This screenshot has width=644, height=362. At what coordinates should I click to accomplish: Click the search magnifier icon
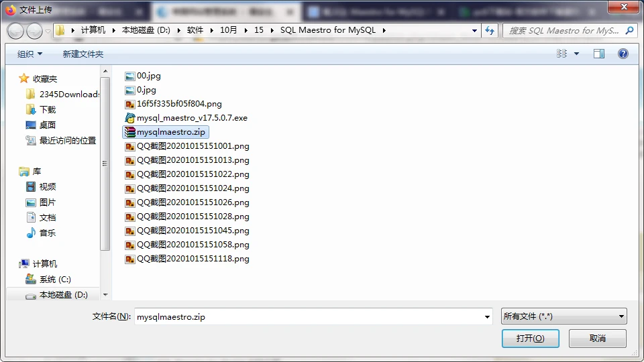[x=629, y=30]
